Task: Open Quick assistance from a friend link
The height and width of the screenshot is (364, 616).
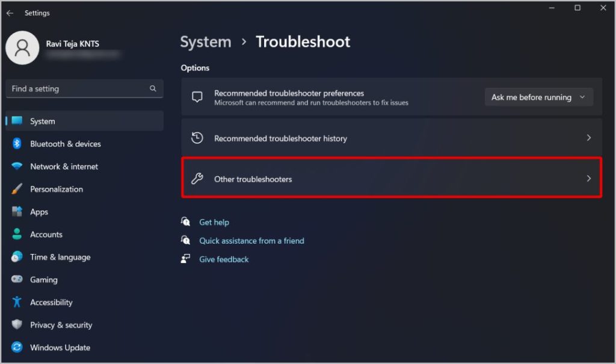Action: [x=251, y=241]
